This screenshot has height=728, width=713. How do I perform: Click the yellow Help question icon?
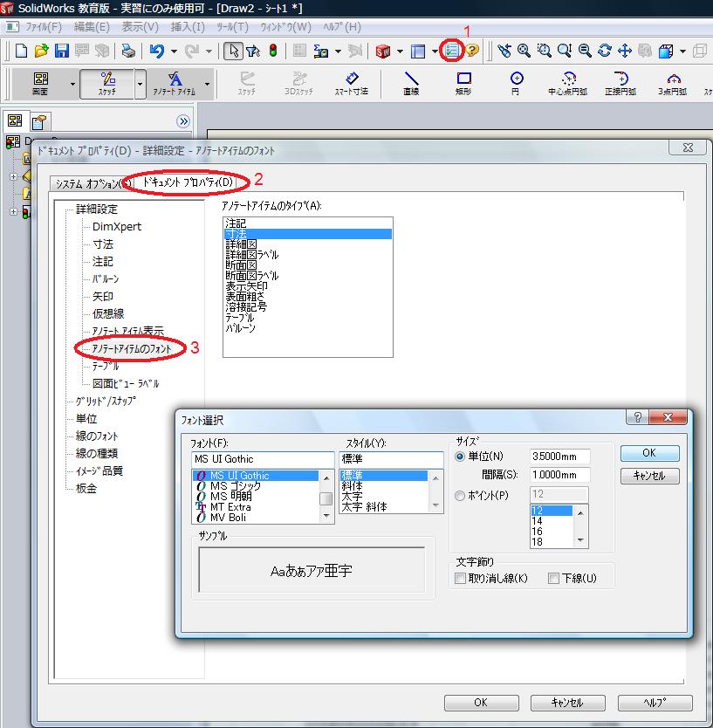click(x=472, y=51)
